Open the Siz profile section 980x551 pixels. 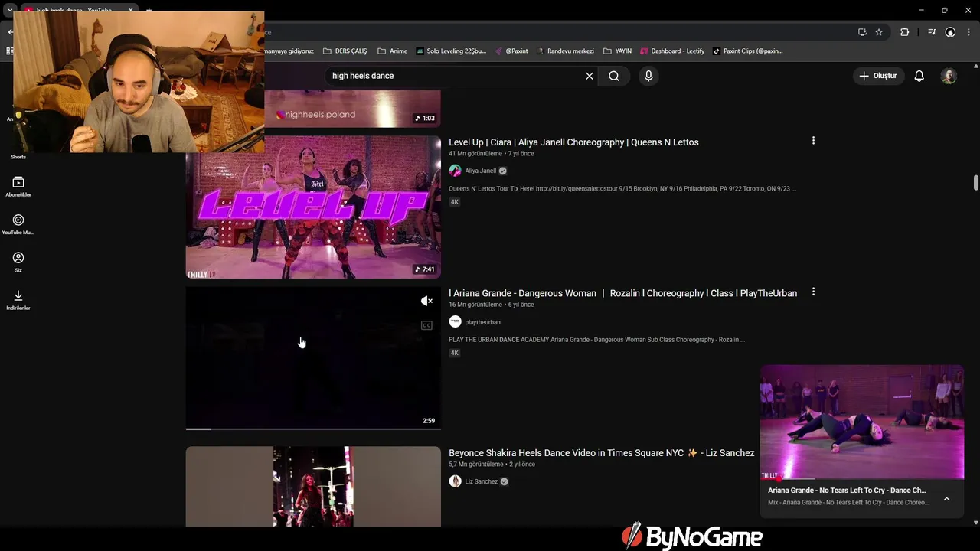pos(18,262)
